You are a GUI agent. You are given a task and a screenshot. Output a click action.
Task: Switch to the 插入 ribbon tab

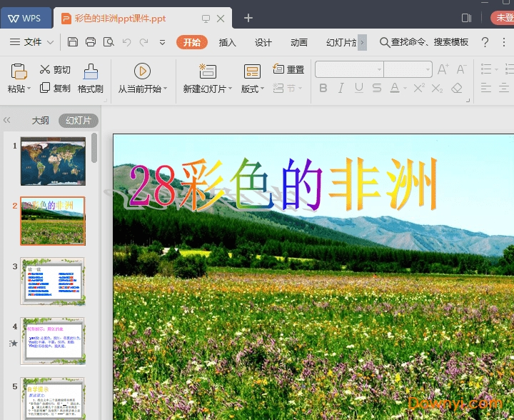[227, 42]
